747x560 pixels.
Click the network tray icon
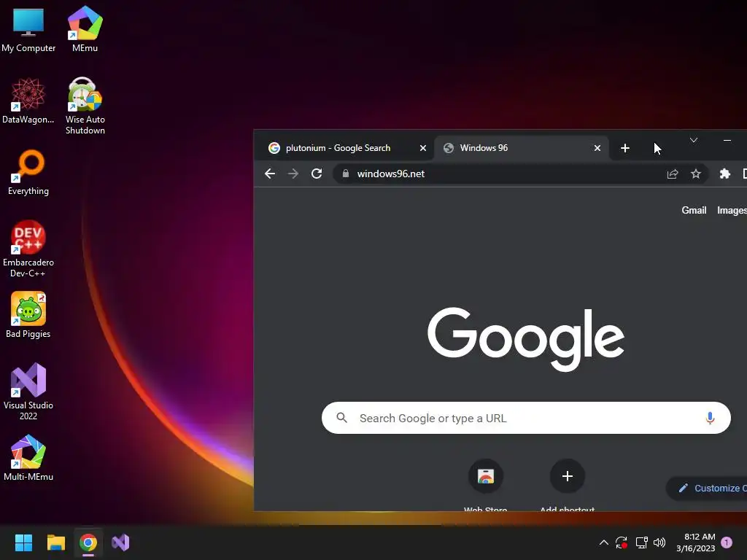pyautogui.click(x=641, y=542)
